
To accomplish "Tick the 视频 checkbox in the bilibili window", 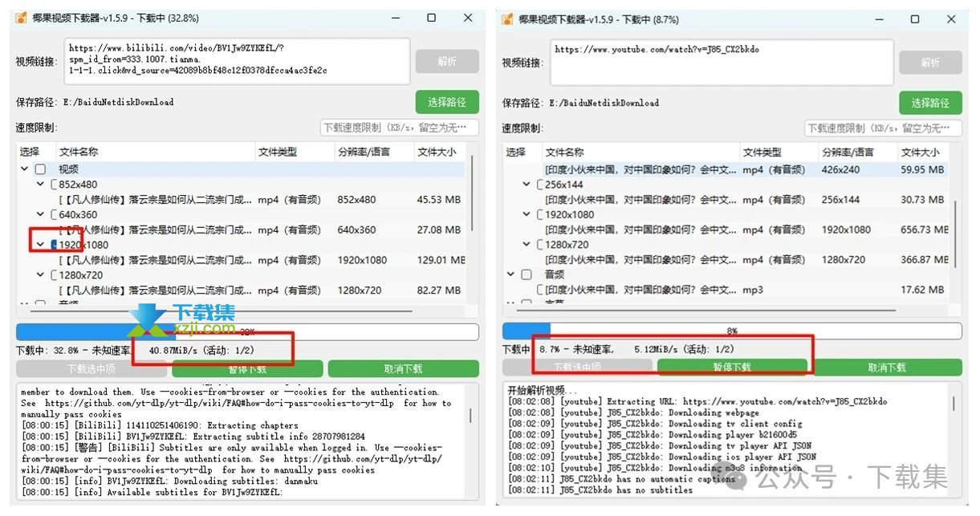I will [x=40, y=169].
